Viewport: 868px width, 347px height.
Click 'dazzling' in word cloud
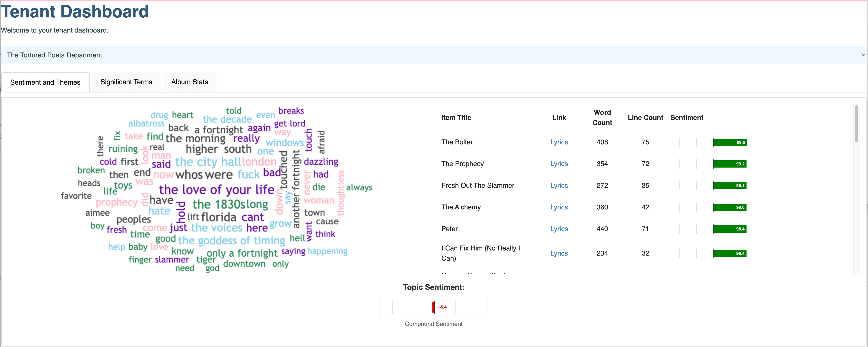pos(321,162)
